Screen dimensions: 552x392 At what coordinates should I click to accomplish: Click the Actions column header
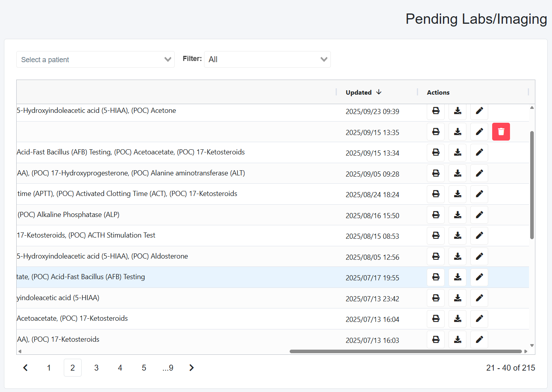438,92
